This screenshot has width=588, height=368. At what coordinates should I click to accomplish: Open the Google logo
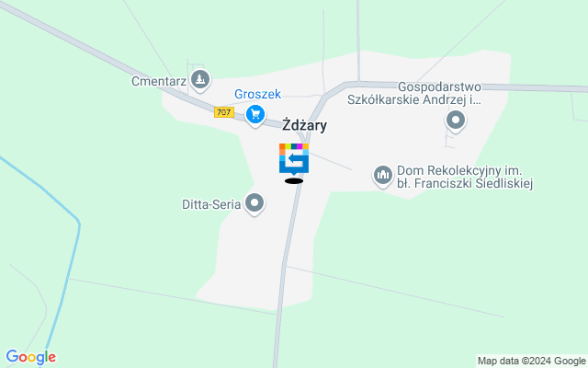(30, 357)
